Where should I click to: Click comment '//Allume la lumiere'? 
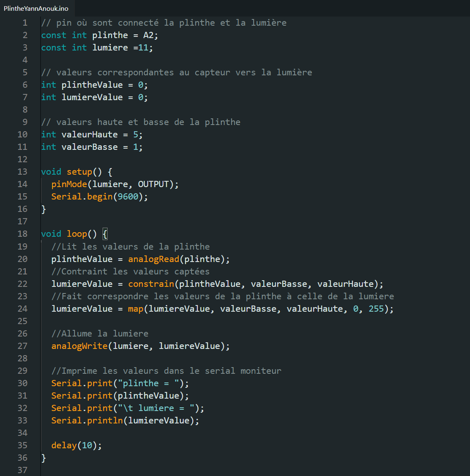pyautogui.click(x=100, y=334)
